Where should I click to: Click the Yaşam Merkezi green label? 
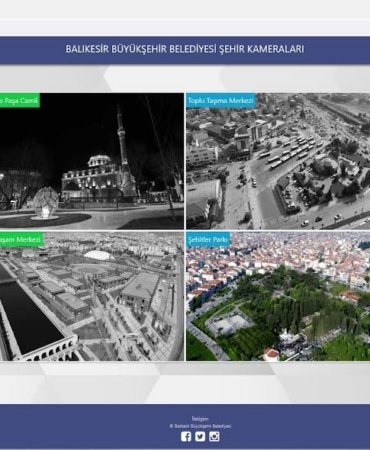coord(22,240)
